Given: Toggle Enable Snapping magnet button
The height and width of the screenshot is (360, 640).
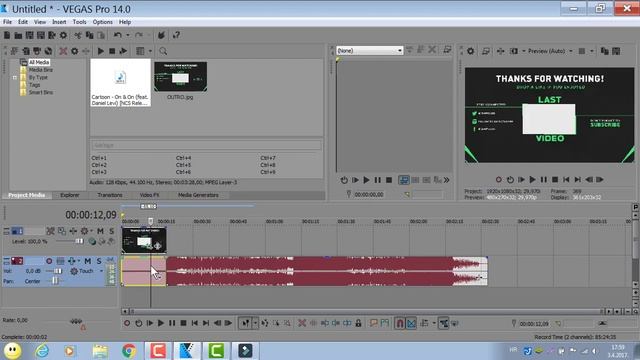Looking at the screenshot, I should (x=400, y=323).
